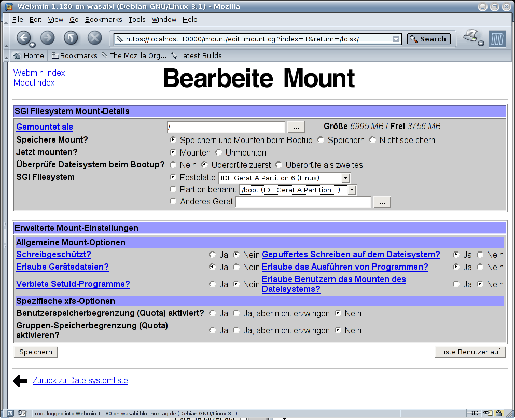Open the Bookmarks folder in personal toolbar

point(75,56)
